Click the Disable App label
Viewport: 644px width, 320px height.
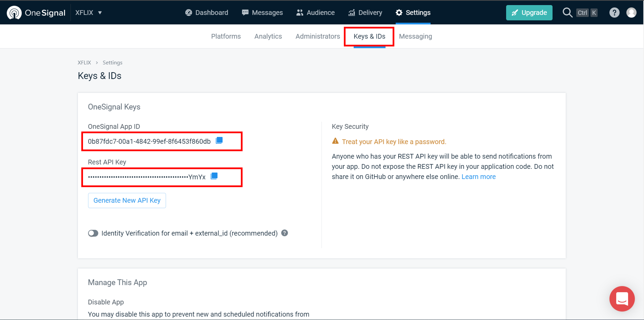pos(106,302)
